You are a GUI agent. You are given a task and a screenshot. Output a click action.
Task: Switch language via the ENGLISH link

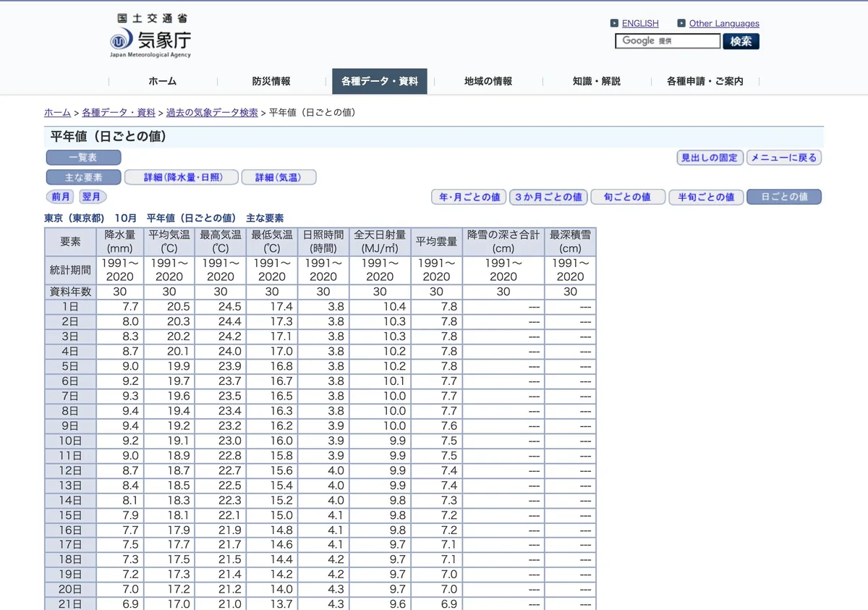[640, 23]
